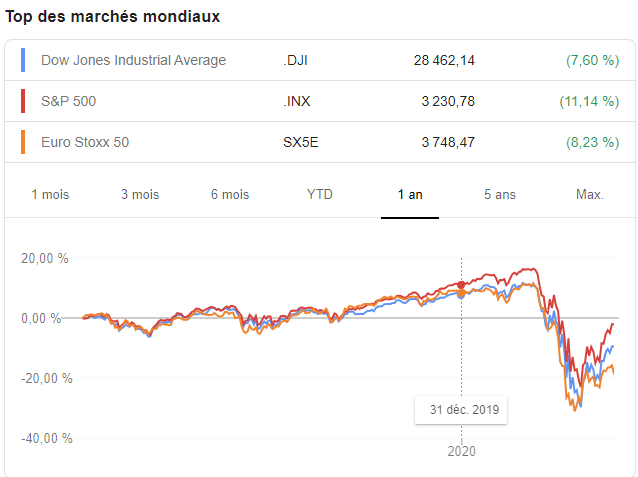The height and width of the screenshot is (477, 638).
Task: Switch to the 3 mois tab
Action: pyautogui.click(x=140, y=195)
